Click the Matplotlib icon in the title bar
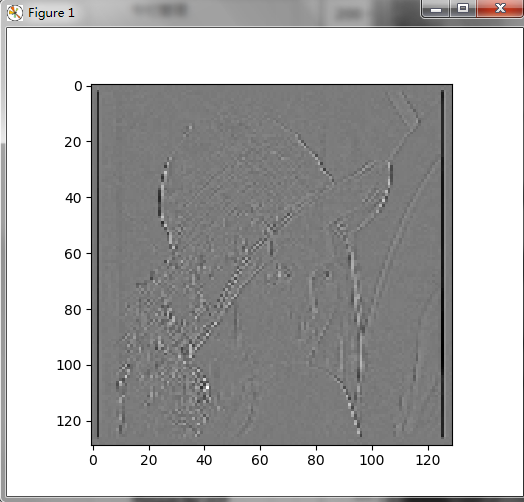 point(15,13)
